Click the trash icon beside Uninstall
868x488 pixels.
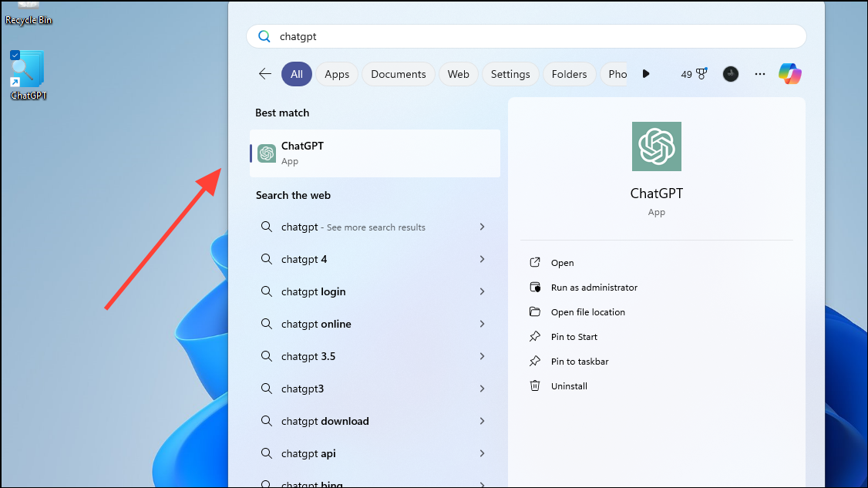[535, 385]
